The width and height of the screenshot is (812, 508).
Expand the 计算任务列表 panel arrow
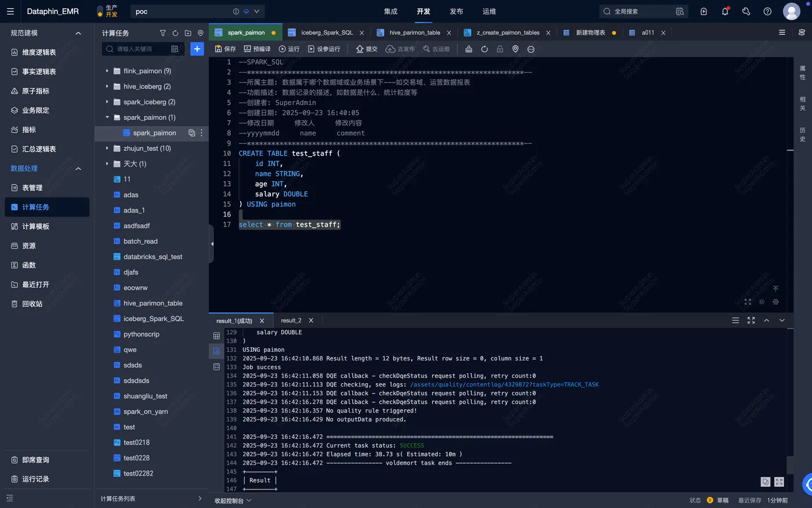200,499
